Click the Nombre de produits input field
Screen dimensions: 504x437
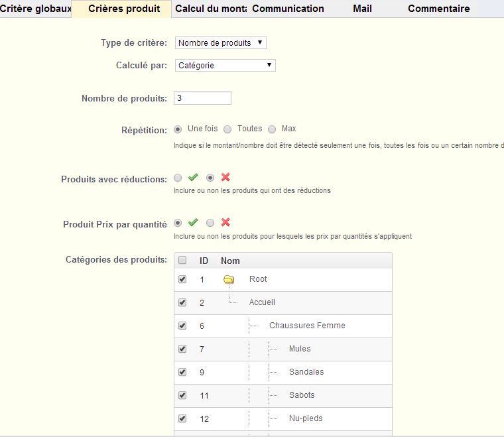tap(202, 98)
